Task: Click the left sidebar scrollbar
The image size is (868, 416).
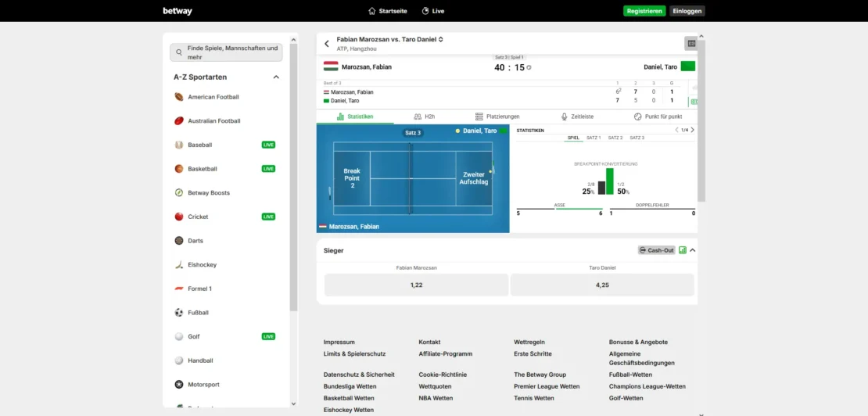Action: [x=293, y=177]
